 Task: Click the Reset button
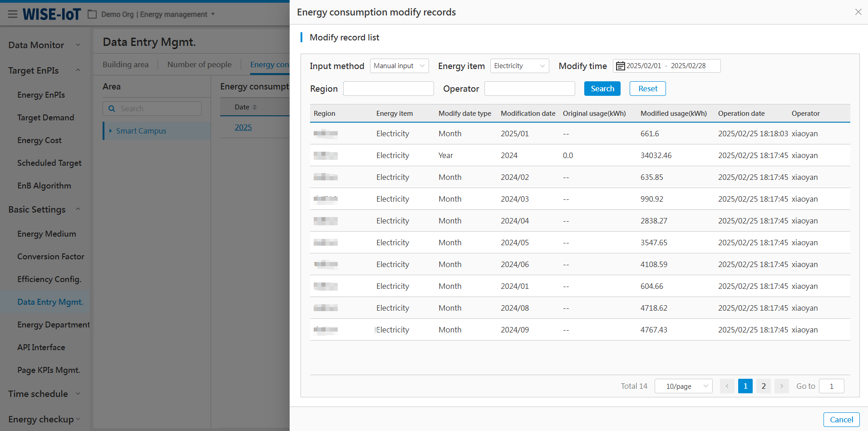647,89
